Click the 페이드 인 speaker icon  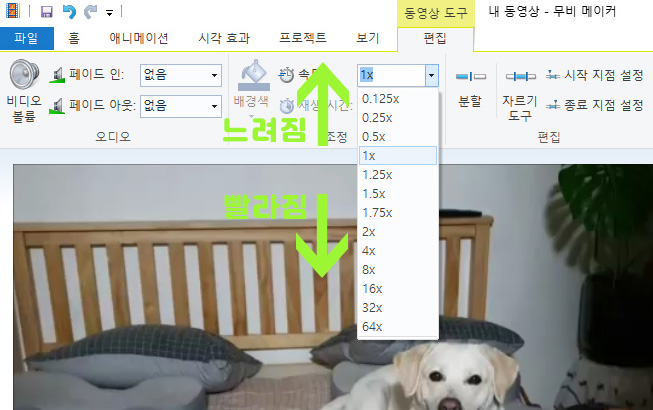[x=57, y=75]
